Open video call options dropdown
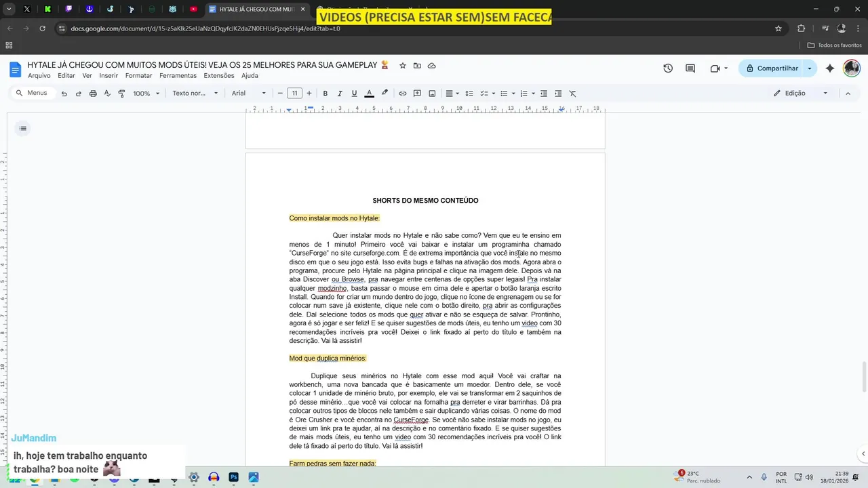Screen dimensions: 868x488 pyautogui.click(x=726, y=68)
